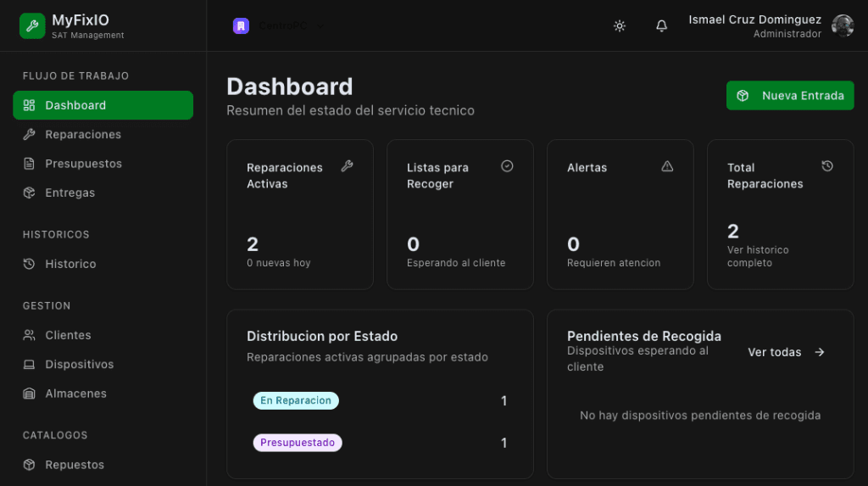This screenshot has width=868, height=486.
Task: Click the Distribucion por Estado heading
Action: point(322,337)
